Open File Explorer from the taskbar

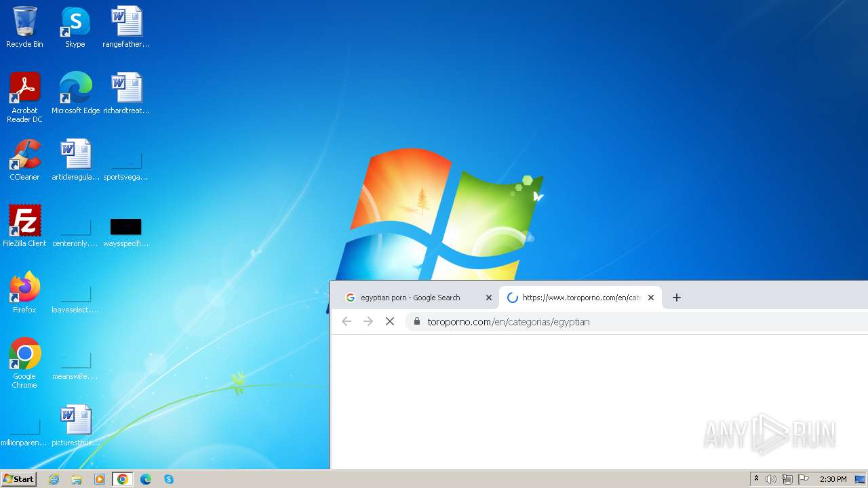[77, 479]
